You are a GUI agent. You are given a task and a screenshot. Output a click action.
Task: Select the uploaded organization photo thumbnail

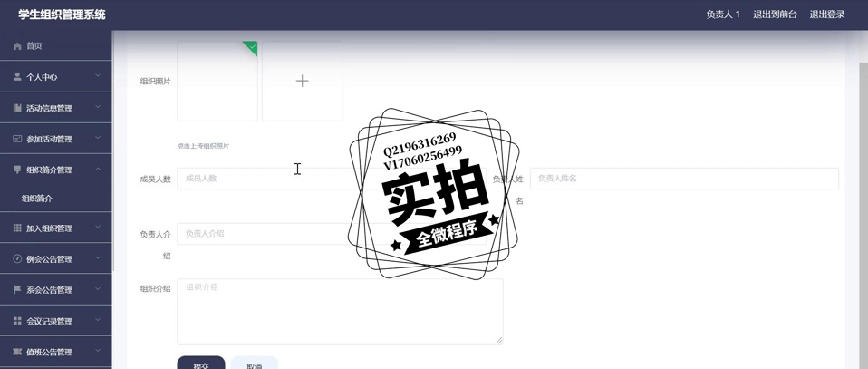click(217, 81)
